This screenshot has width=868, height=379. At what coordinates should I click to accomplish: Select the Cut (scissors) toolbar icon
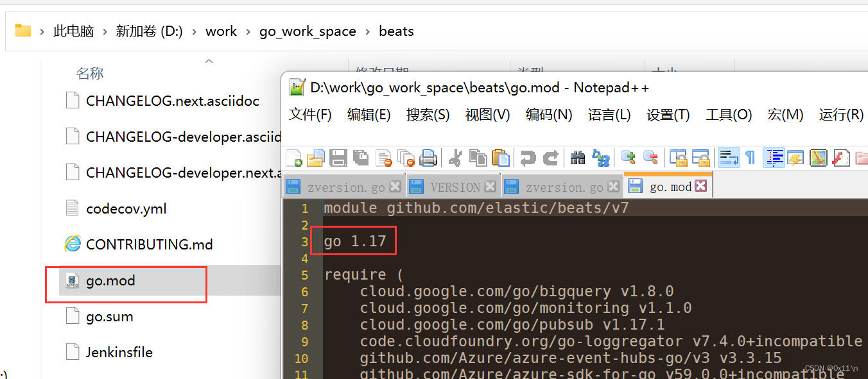pos(455,157)
